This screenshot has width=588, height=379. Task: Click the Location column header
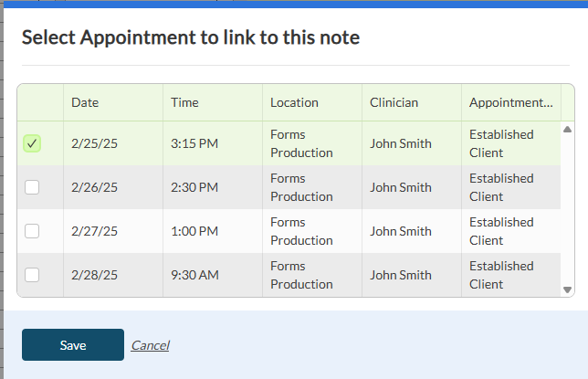click(x=294, y=102)
